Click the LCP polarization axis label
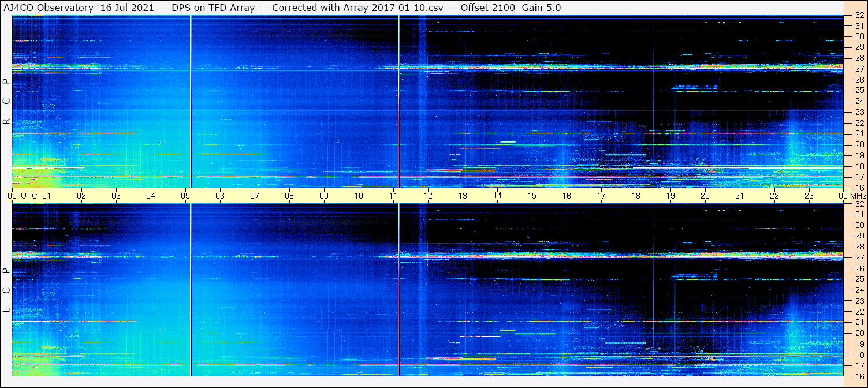The image size is (868, 388). [6, 290]
